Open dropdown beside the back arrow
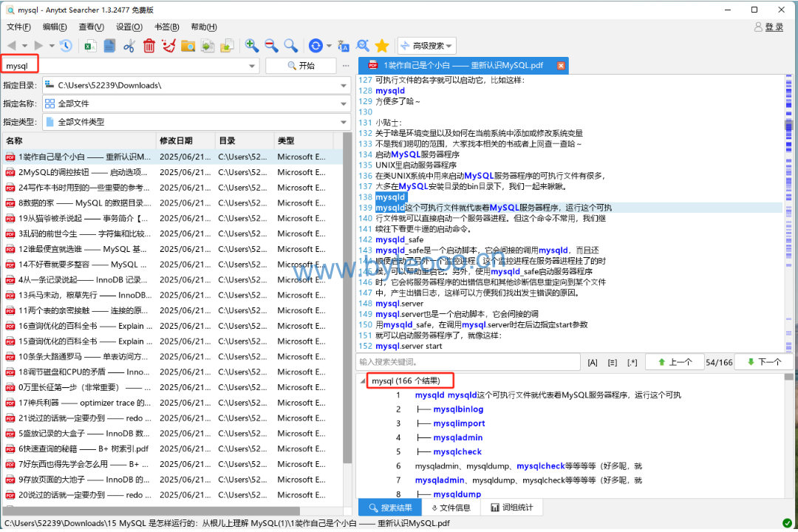 click(24, 46)
